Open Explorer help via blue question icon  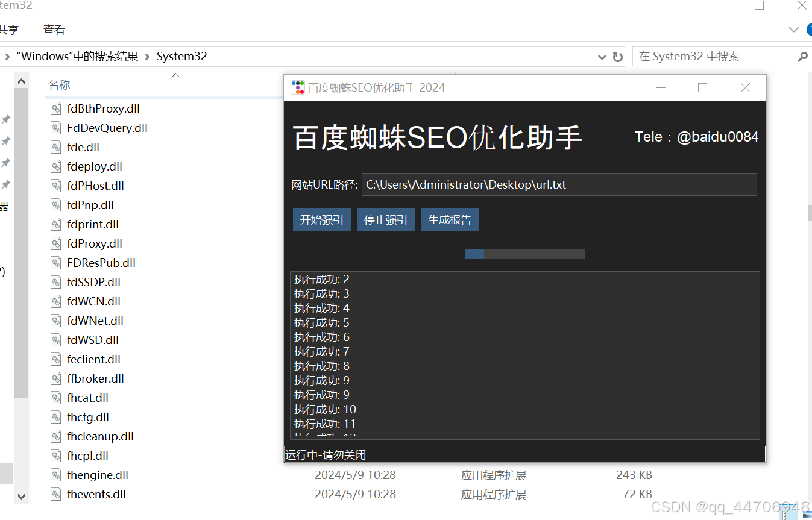(809, 30)
